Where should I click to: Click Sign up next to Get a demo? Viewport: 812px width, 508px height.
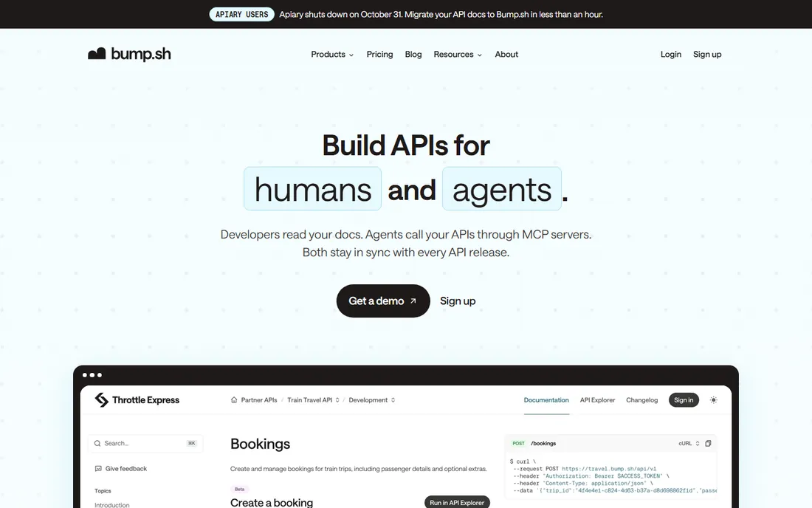pyautogui.click(x=458, y=301)
